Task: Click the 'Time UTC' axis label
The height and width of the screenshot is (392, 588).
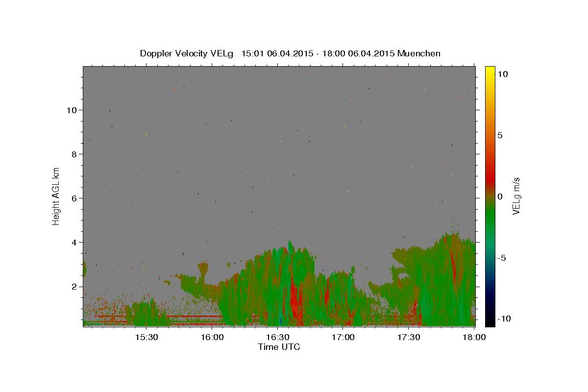Action: [279, 347]
